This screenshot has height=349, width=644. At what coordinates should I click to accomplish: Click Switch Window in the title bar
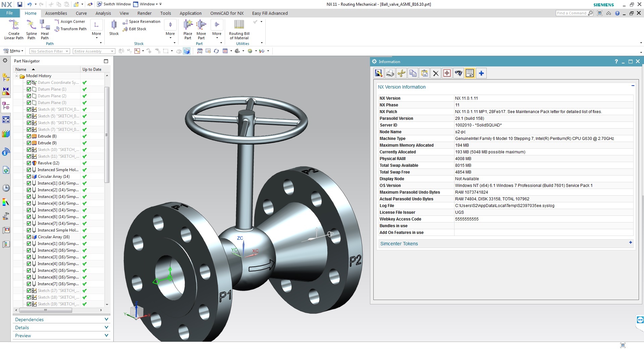coord(114,4)
